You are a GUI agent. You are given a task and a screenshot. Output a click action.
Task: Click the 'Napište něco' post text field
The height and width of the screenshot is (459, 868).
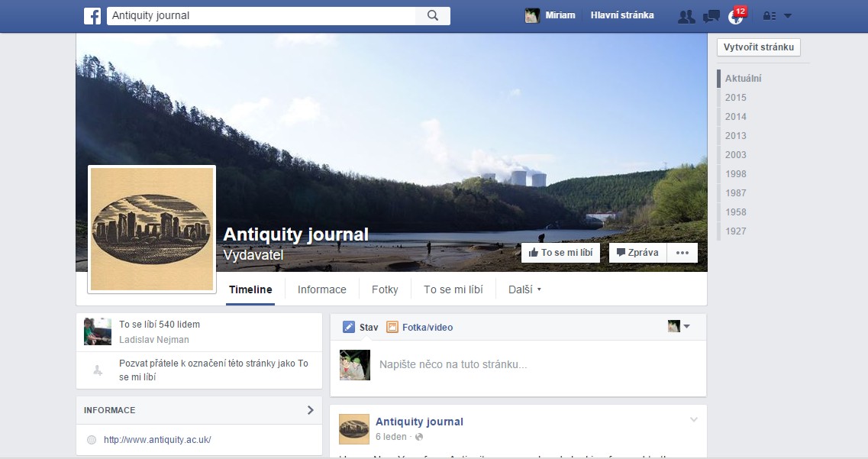[519, 365]
